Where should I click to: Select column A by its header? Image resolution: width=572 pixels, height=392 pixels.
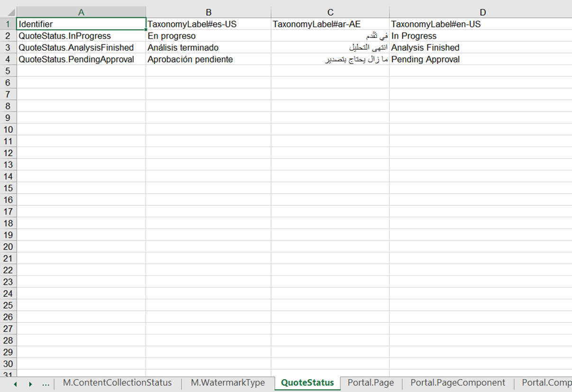click(x=81, y=11)
